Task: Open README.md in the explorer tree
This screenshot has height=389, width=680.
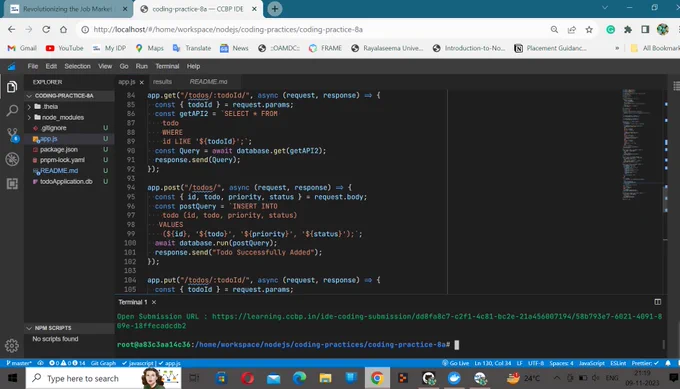Action: click(x=59, y=171)
